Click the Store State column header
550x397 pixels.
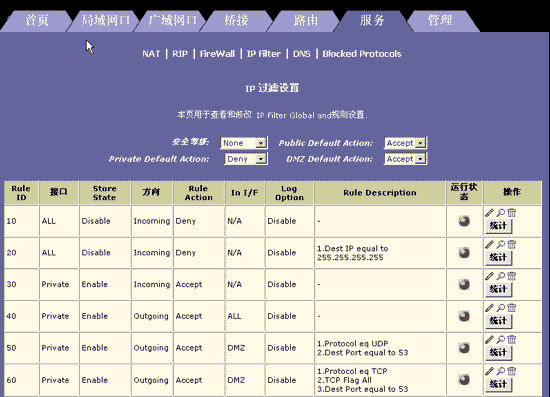click(105, 193)
